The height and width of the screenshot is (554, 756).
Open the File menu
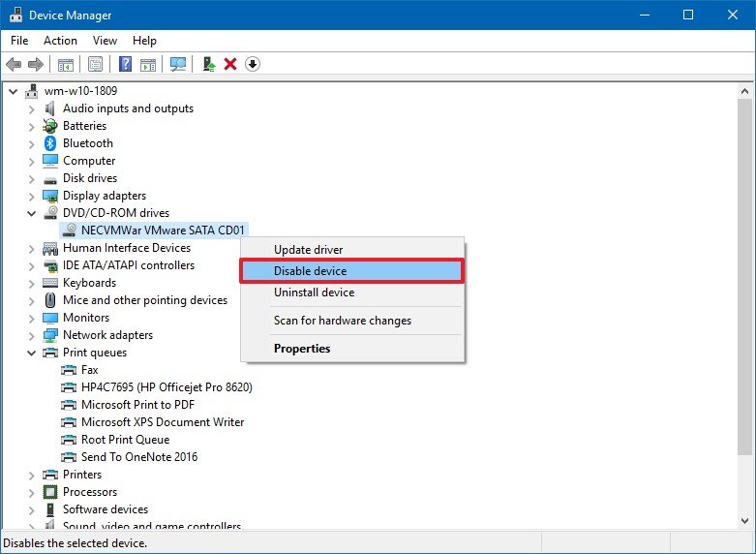point(19,41)
